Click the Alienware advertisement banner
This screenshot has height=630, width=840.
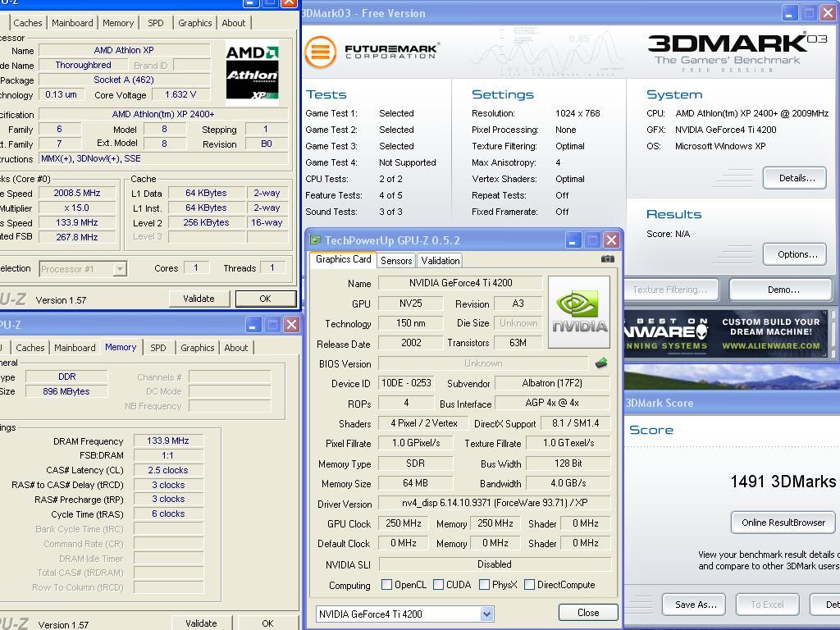tap(728, 334)
